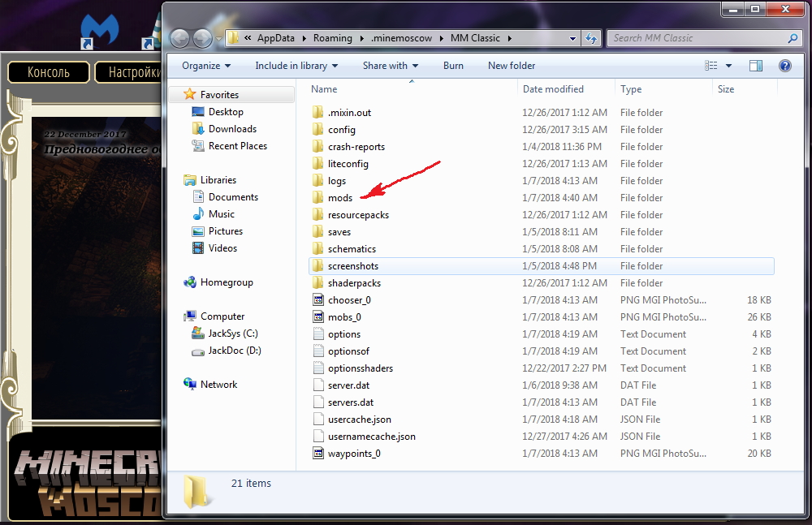812x525 pixels.
Task: Expand the view options dropdown arrow
Action: [728, 66]
